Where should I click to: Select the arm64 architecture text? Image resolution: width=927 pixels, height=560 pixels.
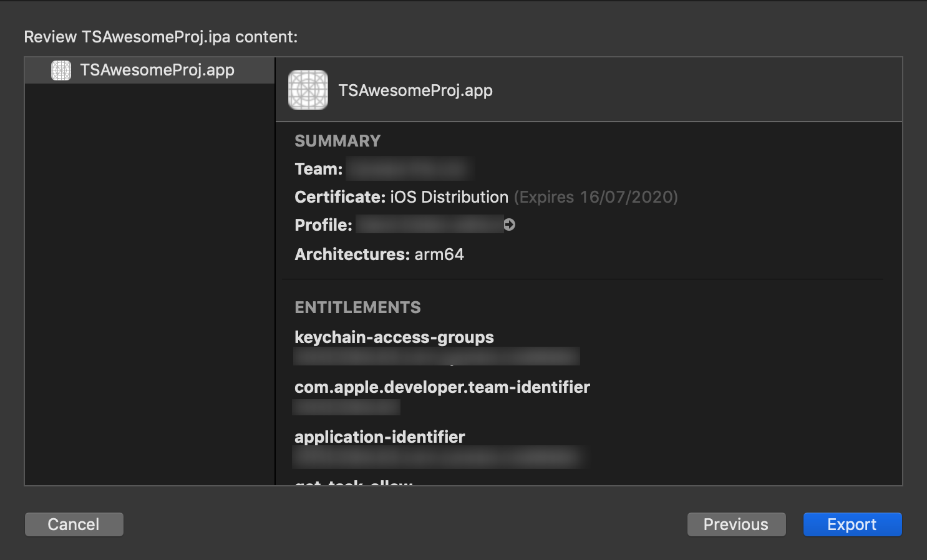(x=439, y=254)
